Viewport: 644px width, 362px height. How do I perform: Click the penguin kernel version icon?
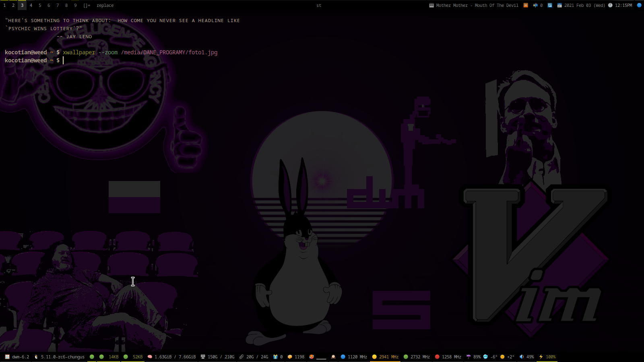coord(36,357)
